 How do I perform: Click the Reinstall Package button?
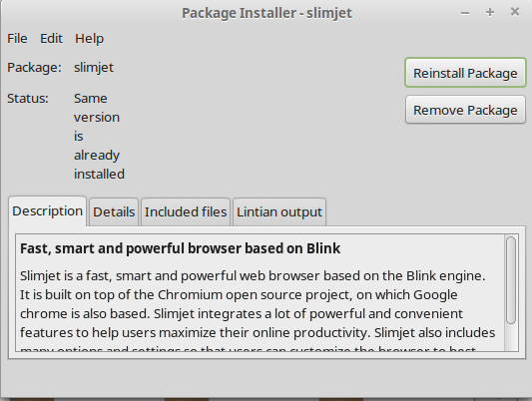[x=465, y=73]
